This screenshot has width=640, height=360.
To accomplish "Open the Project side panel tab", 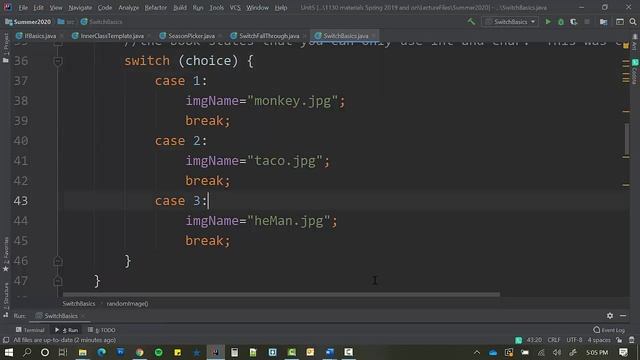I will click(x=6, y=48).
